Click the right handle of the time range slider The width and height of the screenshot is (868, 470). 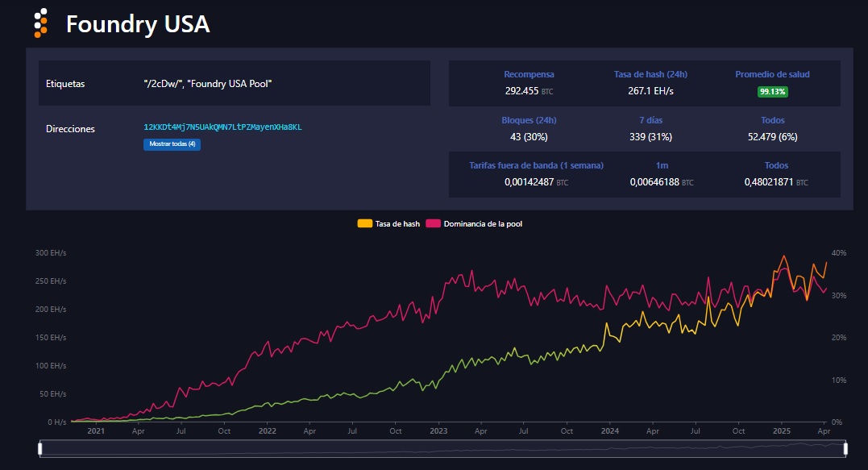[846, 448]
